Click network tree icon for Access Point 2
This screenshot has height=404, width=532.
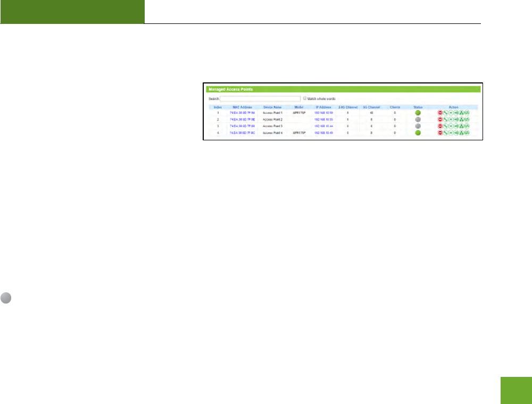point(461,119)
